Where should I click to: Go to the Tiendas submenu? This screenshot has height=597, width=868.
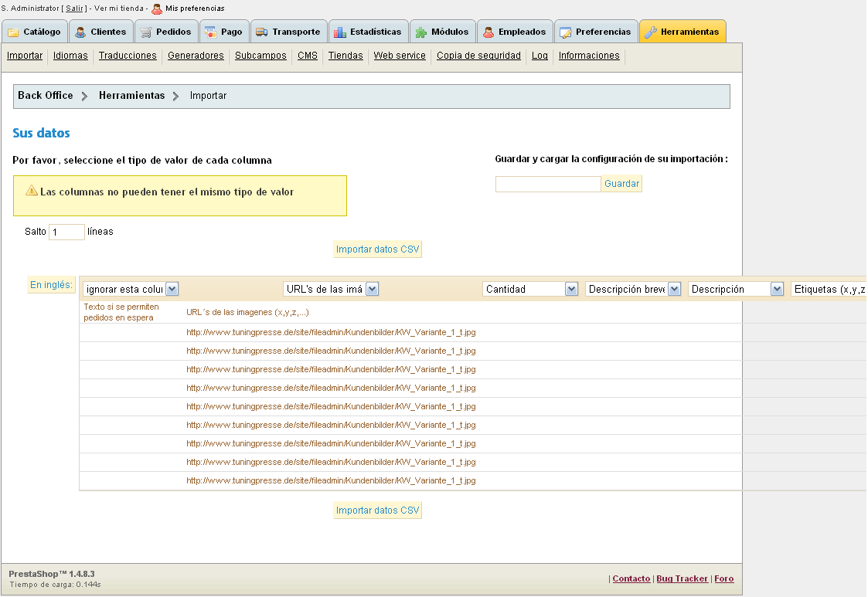(345, 56)
